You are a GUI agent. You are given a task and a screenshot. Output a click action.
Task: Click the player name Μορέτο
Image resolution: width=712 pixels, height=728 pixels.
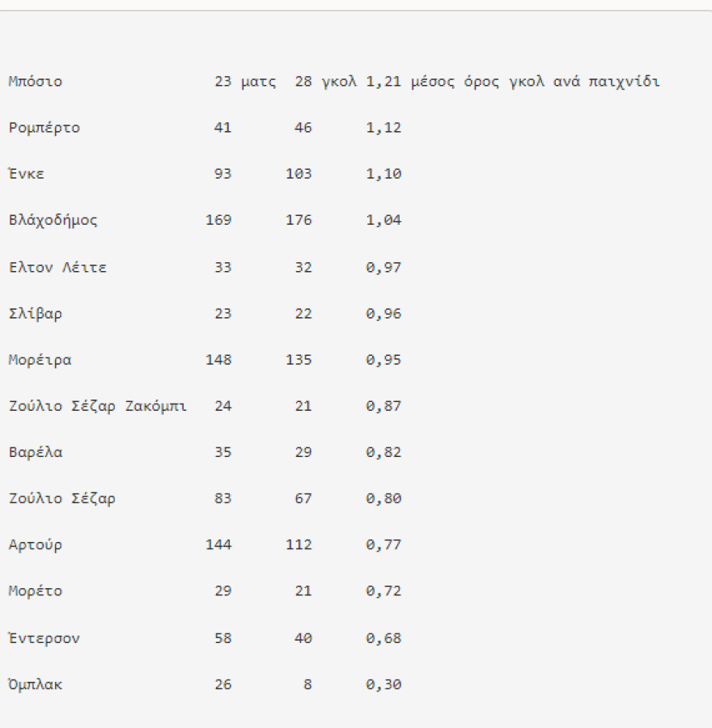click(x=36, y=591)
